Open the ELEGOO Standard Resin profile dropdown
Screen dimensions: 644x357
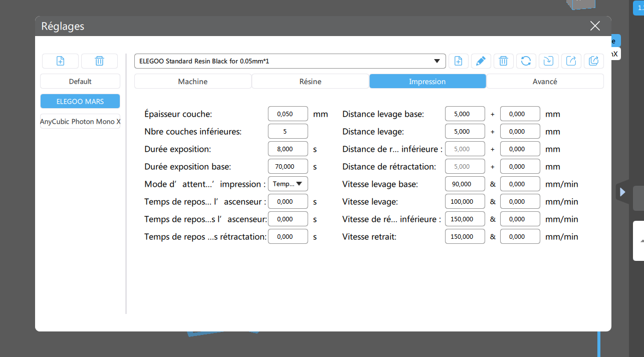[x=290, y=61]
